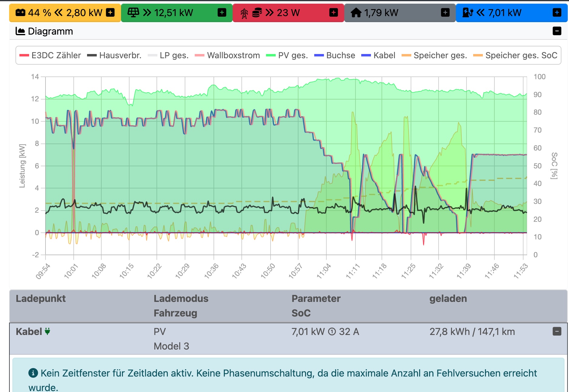Collapse the Diagramm section
Screen dimensions: 569x392
point(557,31)
